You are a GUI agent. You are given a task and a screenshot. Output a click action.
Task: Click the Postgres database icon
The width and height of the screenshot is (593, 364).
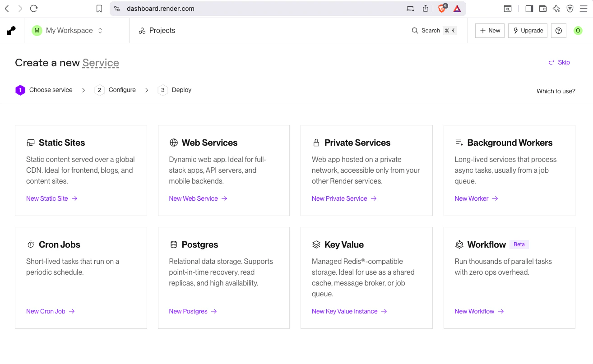pyautogui.click(x=173, y=244)
